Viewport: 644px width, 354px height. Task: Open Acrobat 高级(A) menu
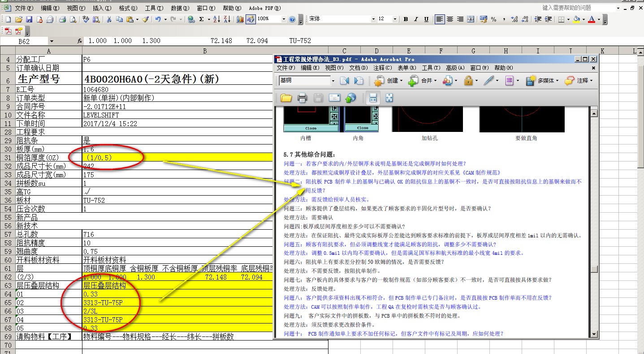(x=455, y=68)
